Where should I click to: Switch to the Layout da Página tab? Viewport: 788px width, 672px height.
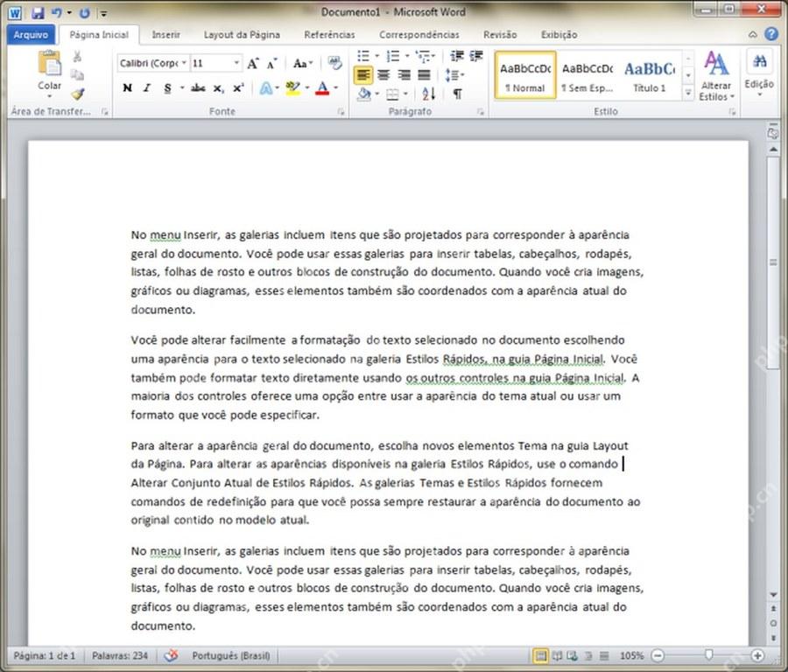(x=242, y=35)
